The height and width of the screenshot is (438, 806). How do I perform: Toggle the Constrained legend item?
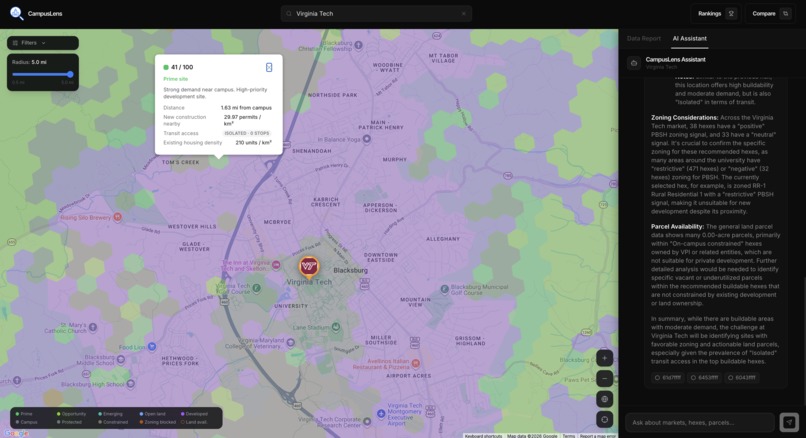tap(113, 422)
